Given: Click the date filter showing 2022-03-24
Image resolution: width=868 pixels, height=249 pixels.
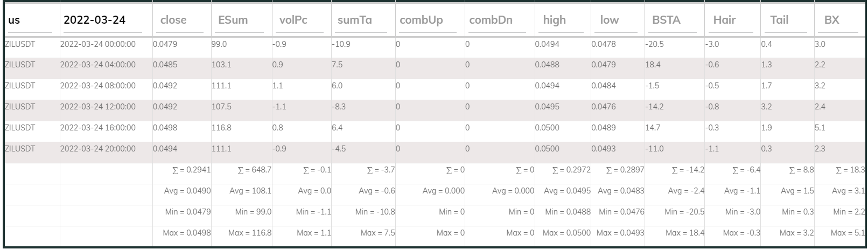Looking at the screenshot, I should click(102, 20).
